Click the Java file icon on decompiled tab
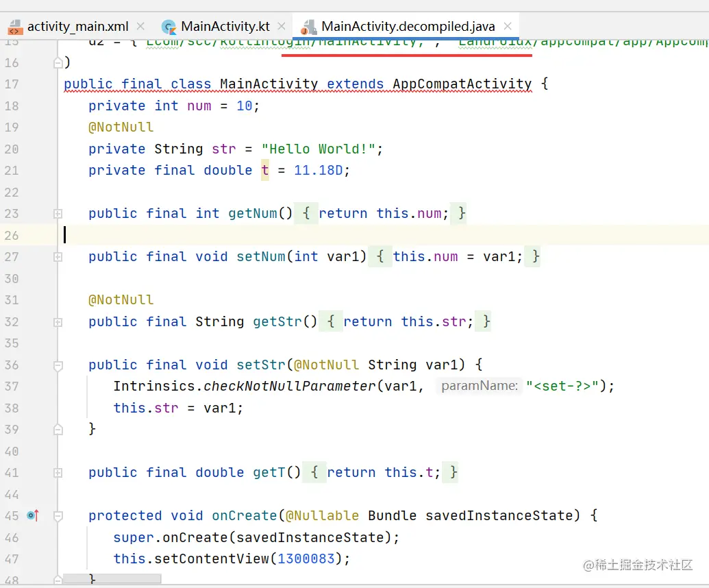709x588 pixels. click(x=308, y=27)
